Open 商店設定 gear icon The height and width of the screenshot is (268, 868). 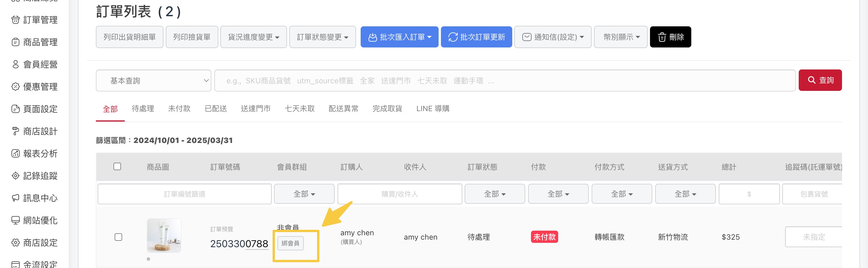coord(16,243)
